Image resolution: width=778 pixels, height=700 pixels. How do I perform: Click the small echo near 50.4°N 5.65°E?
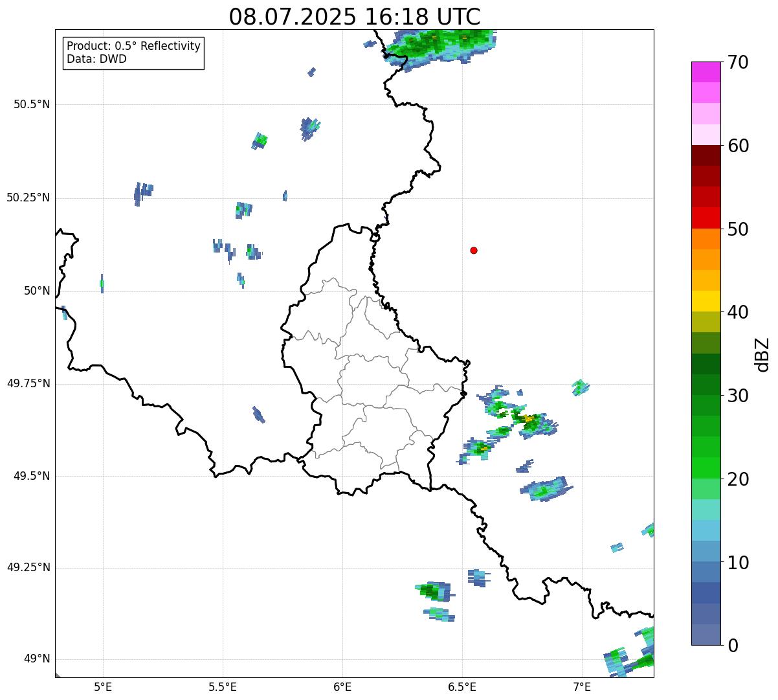click(x=260, y=141)
